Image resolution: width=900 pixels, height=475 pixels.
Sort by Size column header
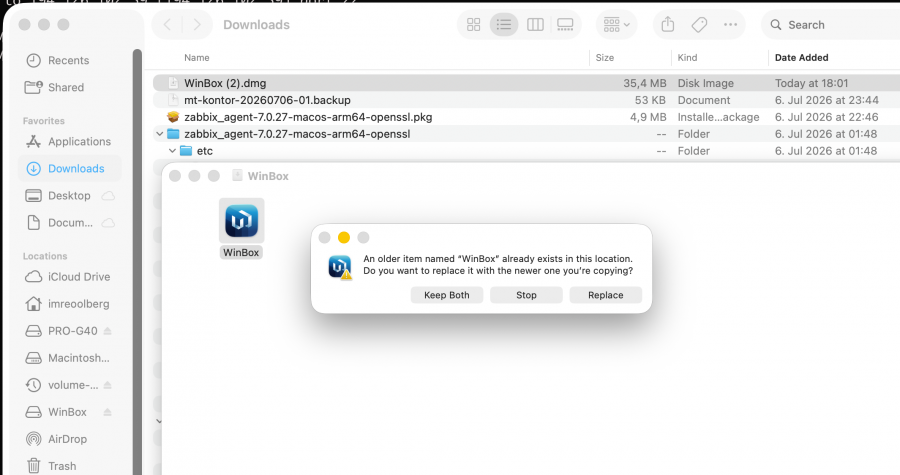tap(604, 57)
